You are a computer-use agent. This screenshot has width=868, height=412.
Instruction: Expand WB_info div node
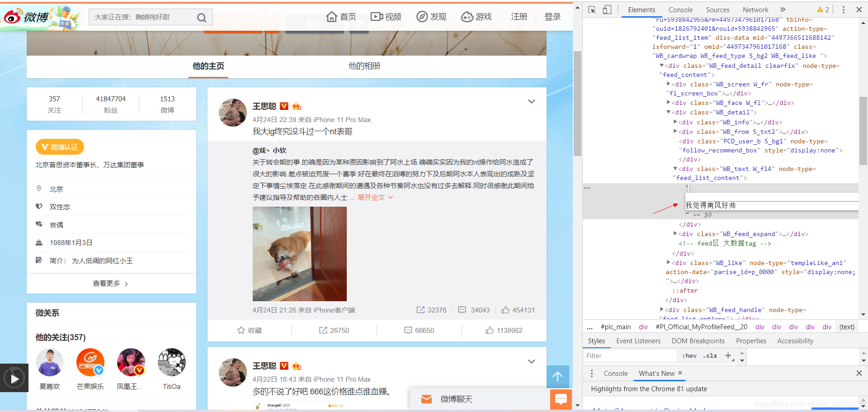[x=675, y=122]
